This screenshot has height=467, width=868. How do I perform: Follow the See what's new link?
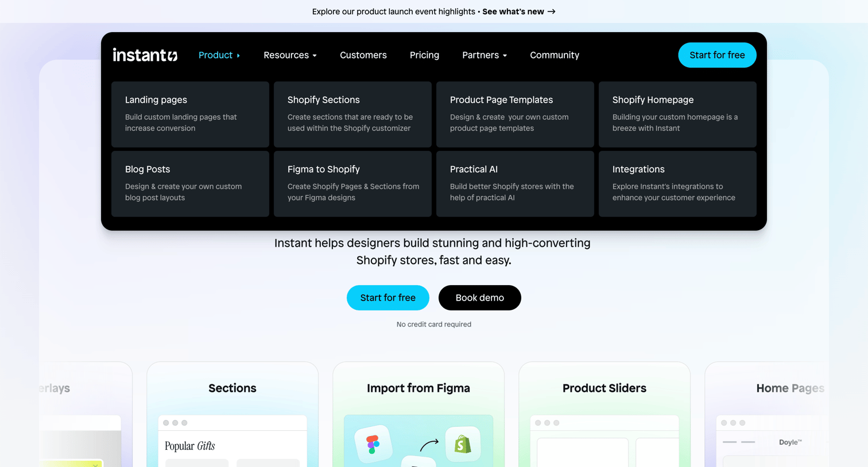click(x=519, y=11)
